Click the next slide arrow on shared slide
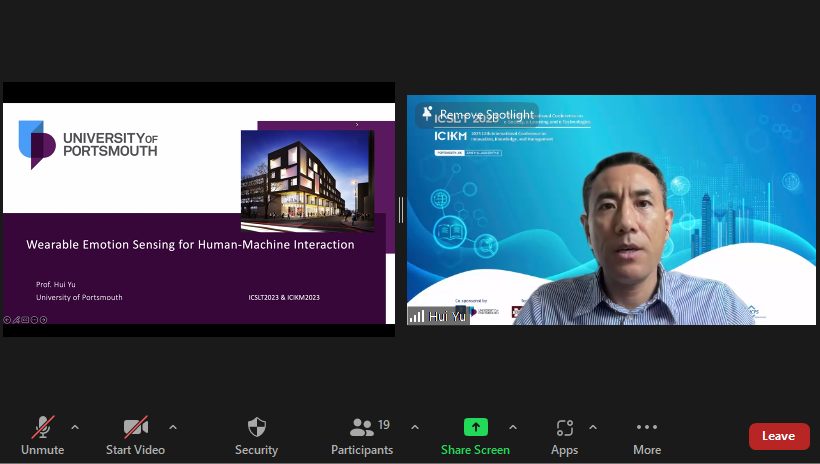 (x=43, y=320)
